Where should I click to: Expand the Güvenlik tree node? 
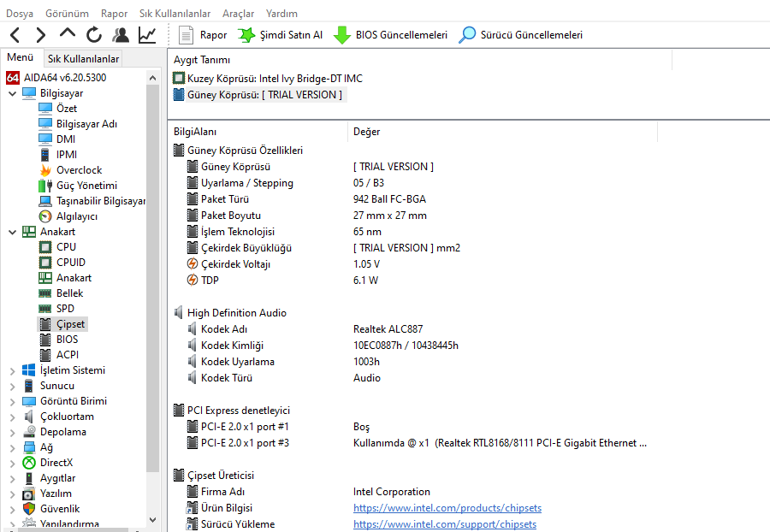point(13,509)
